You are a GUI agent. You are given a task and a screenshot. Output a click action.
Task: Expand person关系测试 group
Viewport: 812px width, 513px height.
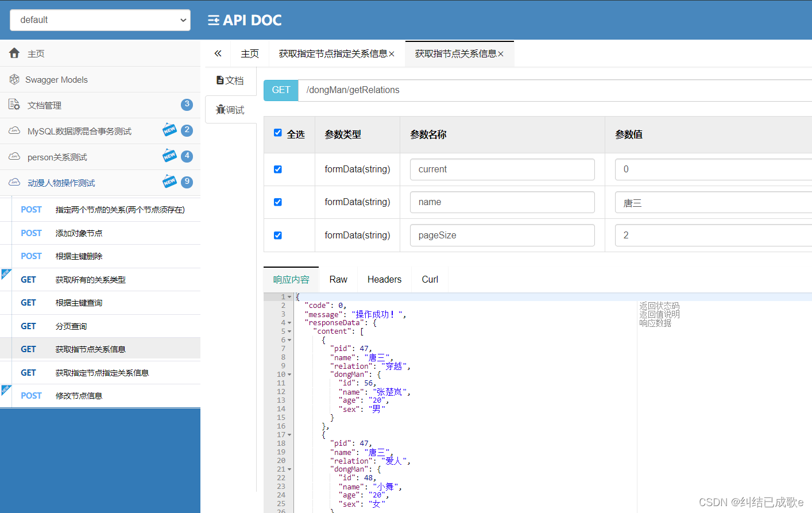pyautogui.click(x=100, y=157)
